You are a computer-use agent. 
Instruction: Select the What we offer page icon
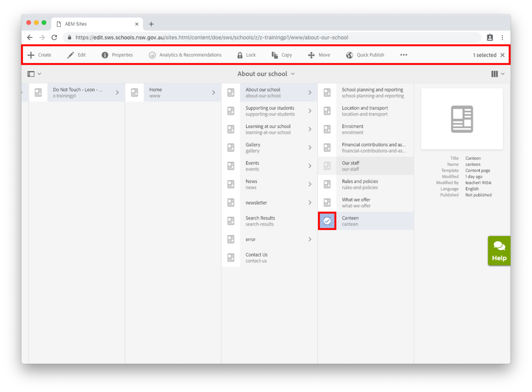tap(327, 202)
